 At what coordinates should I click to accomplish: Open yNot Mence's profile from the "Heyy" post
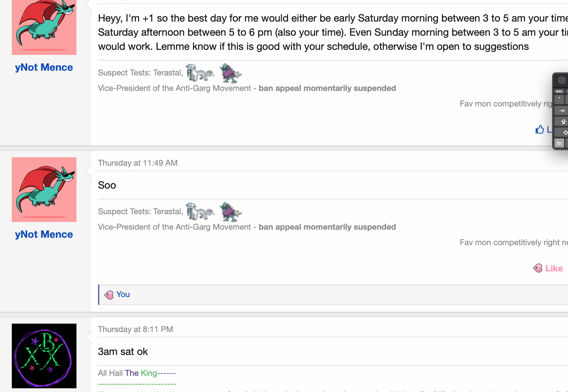[x=44, y=67]
